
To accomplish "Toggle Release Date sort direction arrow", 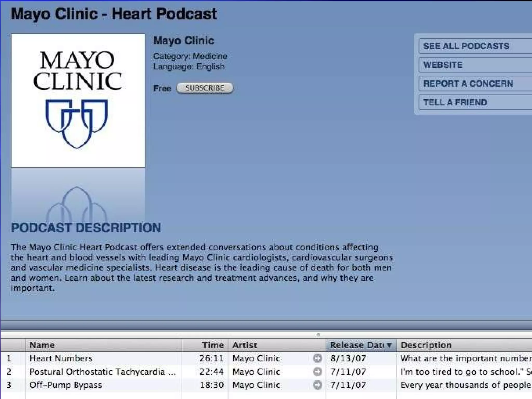I will 389,345.
